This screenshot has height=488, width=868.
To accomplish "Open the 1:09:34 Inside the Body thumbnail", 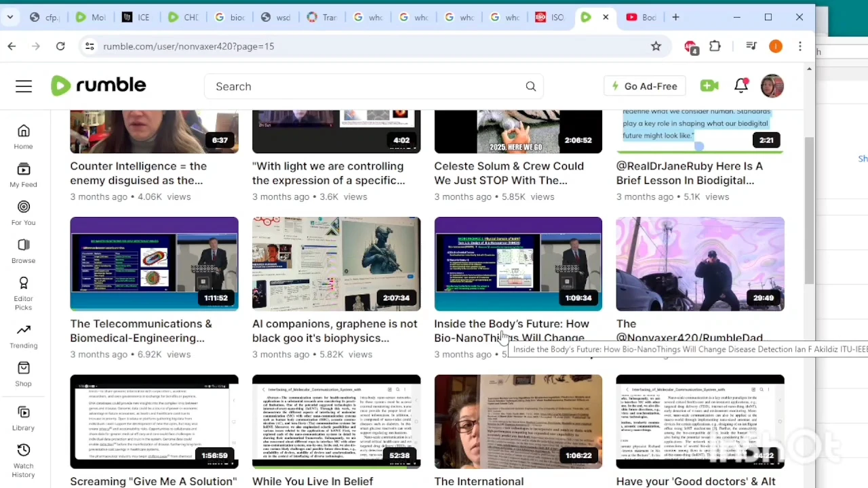I will point(518,264).
